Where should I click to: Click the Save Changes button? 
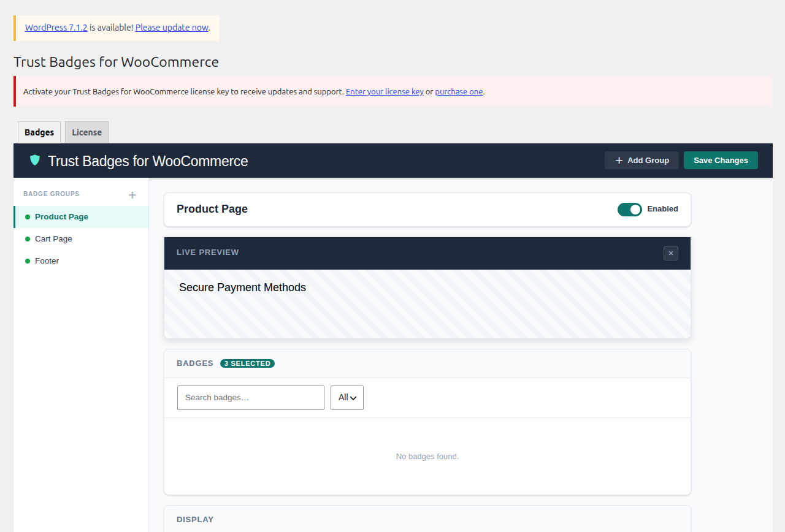[721, 160]
